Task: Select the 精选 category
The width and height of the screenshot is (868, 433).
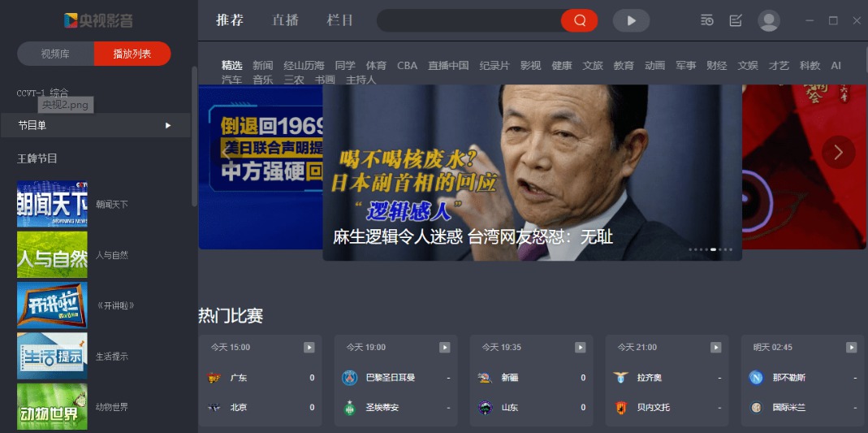Action: [232, 65]
